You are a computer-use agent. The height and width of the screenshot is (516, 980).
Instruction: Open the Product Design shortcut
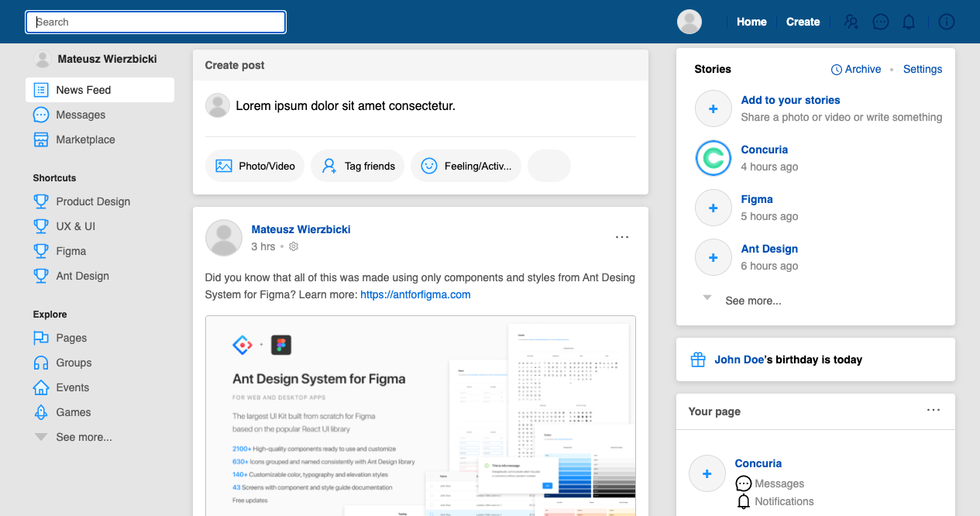click(x=93, y=201)
